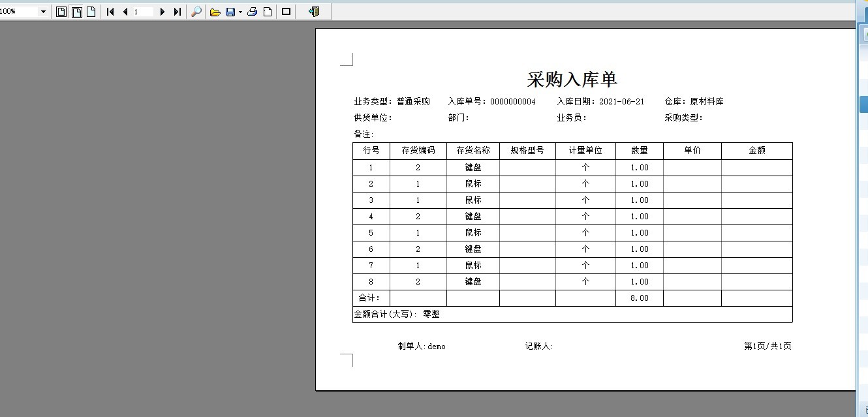The image size is (868, 417).
Task: Select the whole page view icon
Action: coord(61,12)
